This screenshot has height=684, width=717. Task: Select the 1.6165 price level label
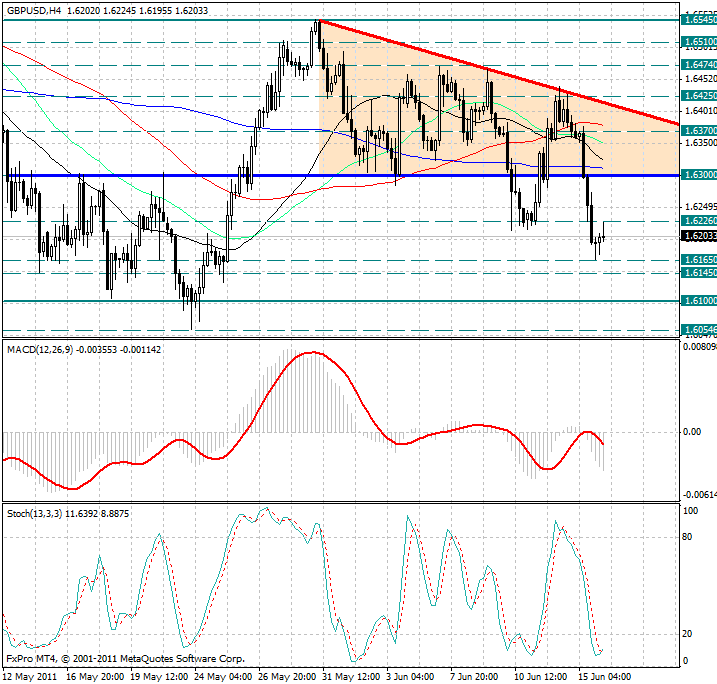pos(699,260)
